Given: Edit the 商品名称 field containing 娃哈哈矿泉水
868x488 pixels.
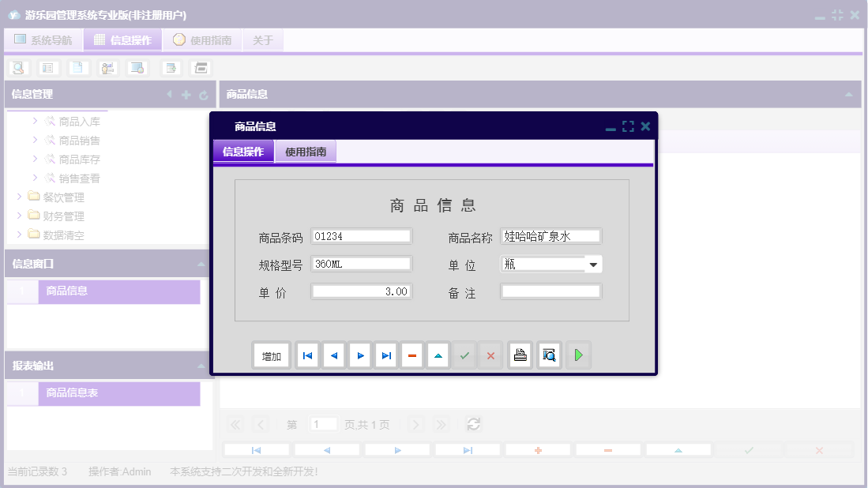Looking at the screenshot, I should click(550, 235).
